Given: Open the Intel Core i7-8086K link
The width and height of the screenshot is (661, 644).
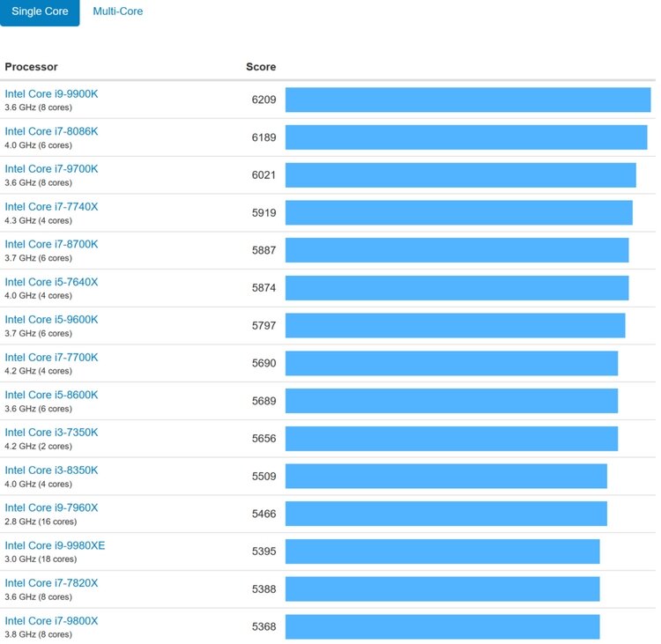Looking at the screenshot, I should pos(51,131).
